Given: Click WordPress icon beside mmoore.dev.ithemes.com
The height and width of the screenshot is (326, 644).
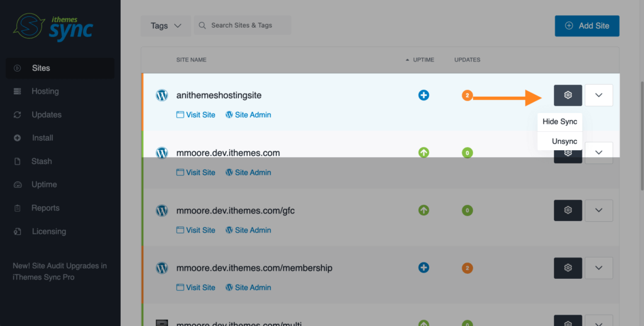Looking at the screenshot, I should tap(162, 153).
